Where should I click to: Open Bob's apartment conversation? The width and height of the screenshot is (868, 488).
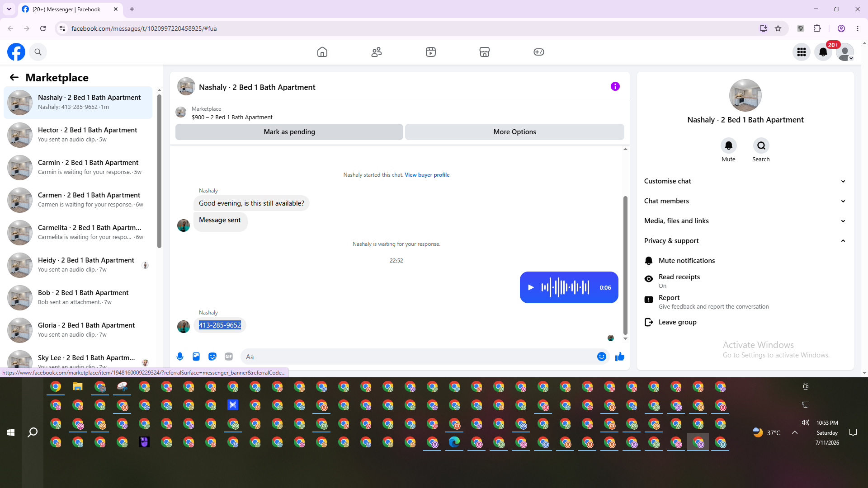(x=78, y=297)
